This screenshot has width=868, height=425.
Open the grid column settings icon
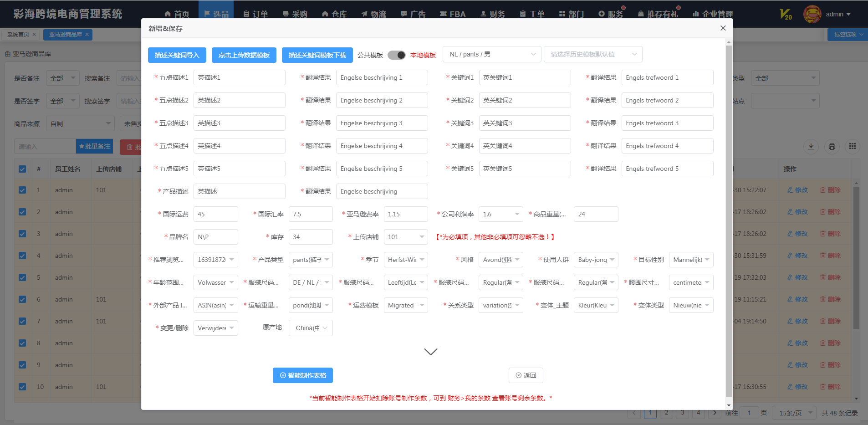click(x=853, y=147)
